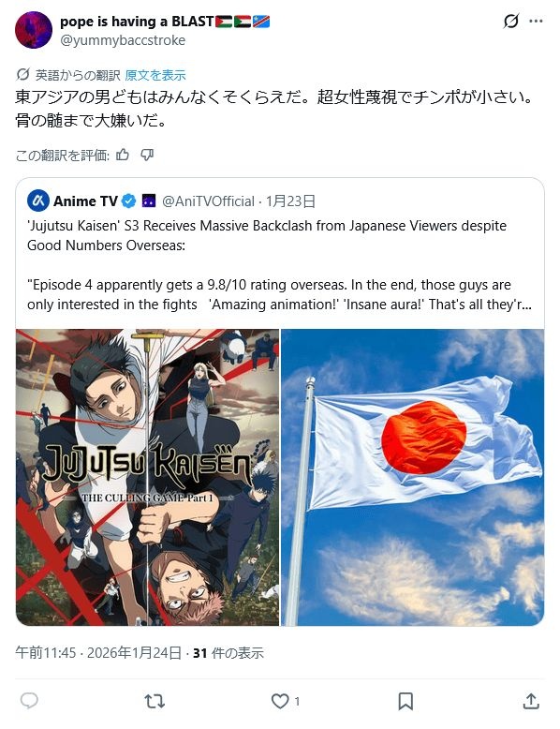Open the poster's profile avatar
The image size is (560, 729).
34,30
